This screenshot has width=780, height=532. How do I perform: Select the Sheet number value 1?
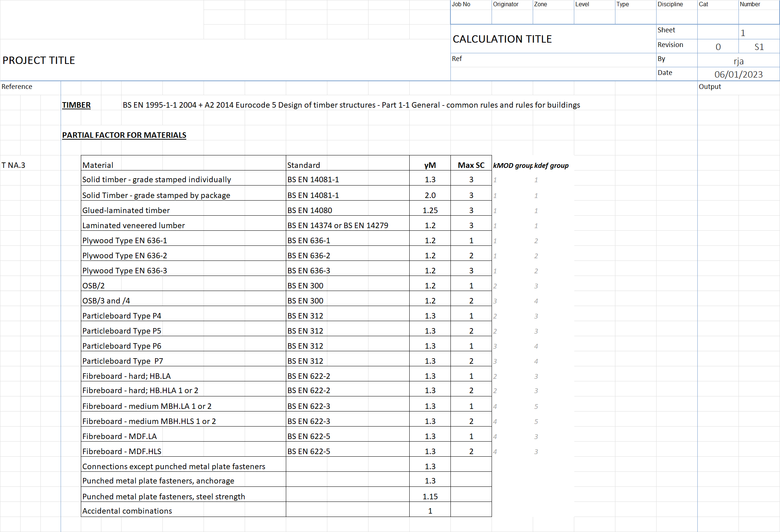click(759, 32)
